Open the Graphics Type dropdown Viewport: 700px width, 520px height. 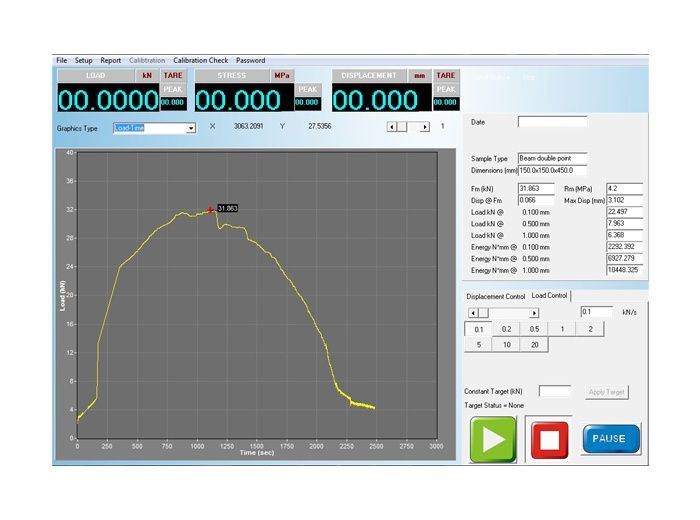[x=190, y=128]
